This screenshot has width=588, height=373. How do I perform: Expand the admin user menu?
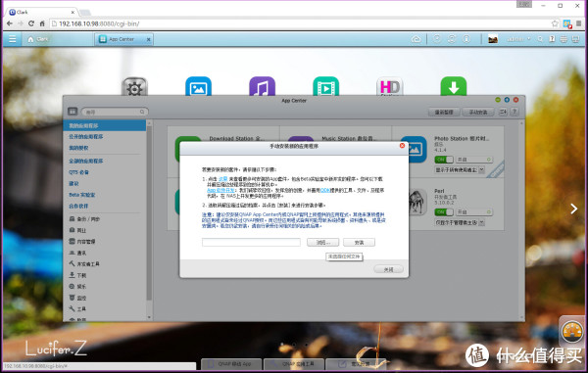[x=518, y=39]
